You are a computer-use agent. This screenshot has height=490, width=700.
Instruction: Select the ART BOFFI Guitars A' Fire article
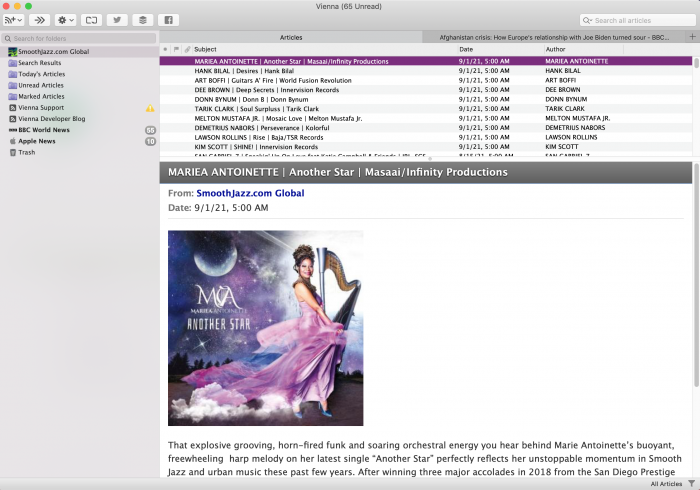426,80
